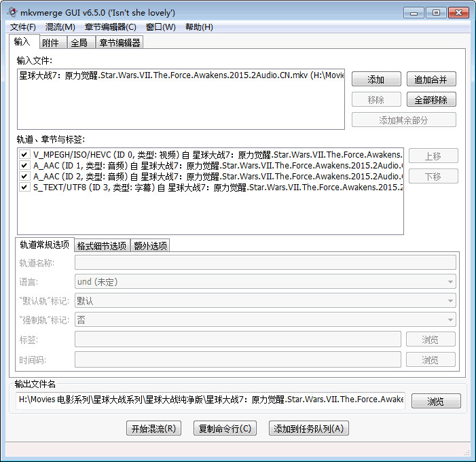476x462 pixels.
Task: Open the 章节编辑器(C) menu
Action: click(110, 27)
